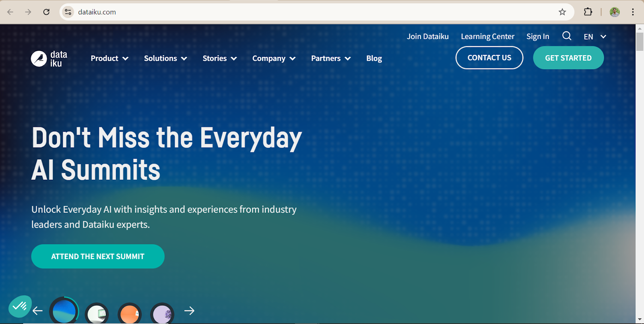Viewport: 644px width, 324px height.
Task: Go to the Blog page
Action: pos(374,58)
